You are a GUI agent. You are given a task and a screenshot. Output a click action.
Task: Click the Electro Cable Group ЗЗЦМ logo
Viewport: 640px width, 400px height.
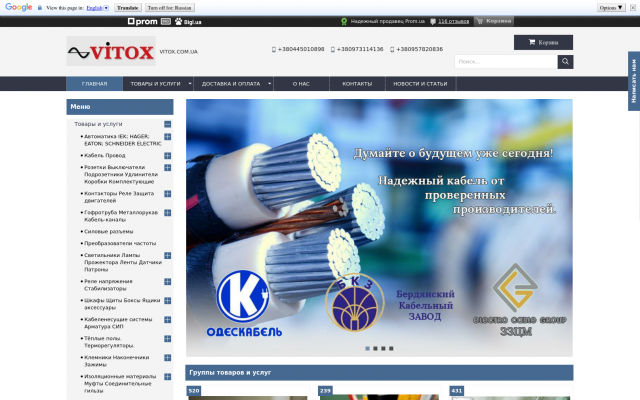point(519,300)
